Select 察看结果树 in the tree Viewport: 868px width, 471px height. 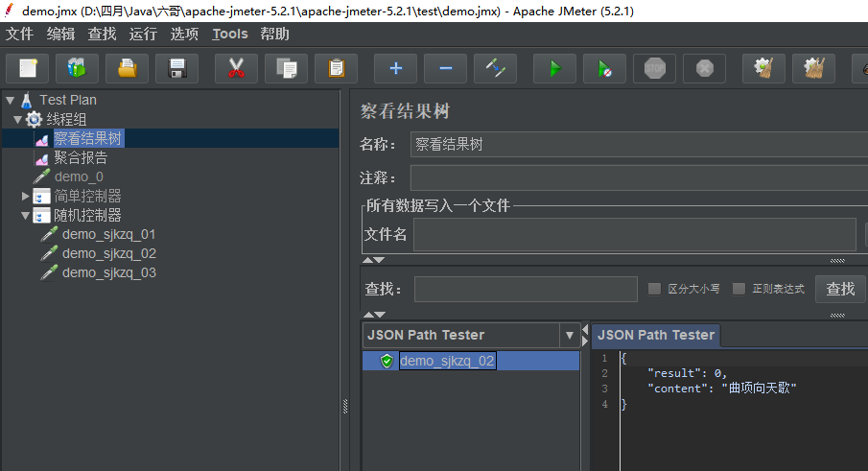[88, 138]
